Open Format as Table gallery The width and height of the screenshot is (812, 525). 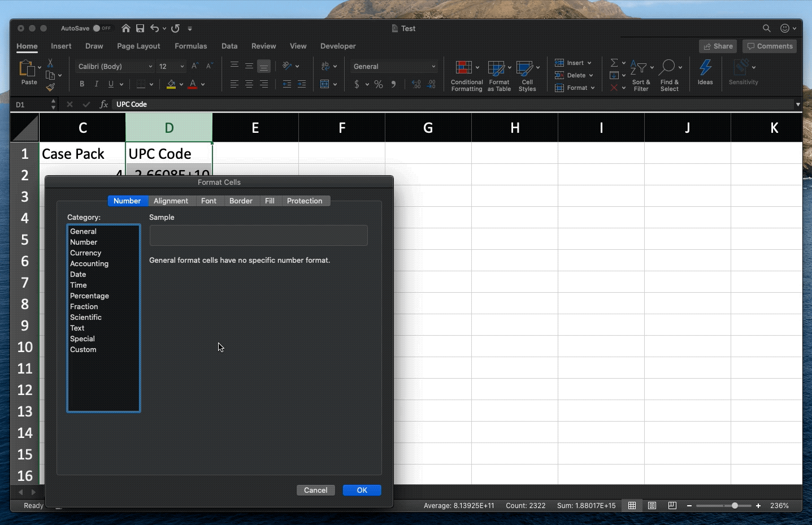pos(496,68)
